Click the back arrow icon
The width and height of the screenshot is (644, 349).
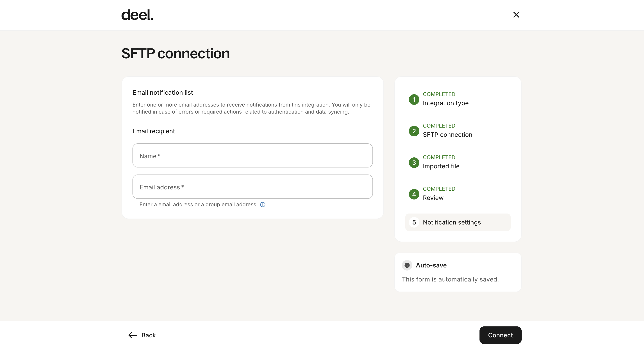pyautogui.click(x=133, y=335)
